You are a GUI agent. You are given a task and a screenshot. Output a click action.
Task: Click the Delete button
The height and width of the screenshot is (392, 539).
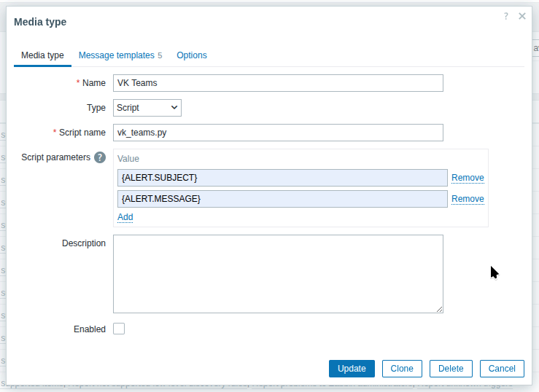(x=451, y=369)
